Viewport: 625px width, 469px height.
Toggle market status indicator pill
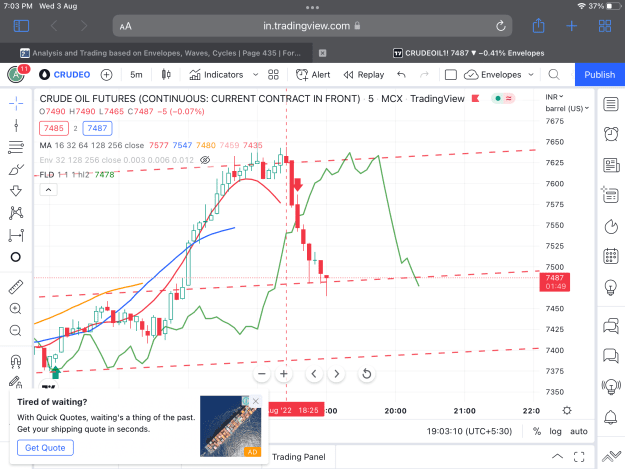tap(503, 98)
